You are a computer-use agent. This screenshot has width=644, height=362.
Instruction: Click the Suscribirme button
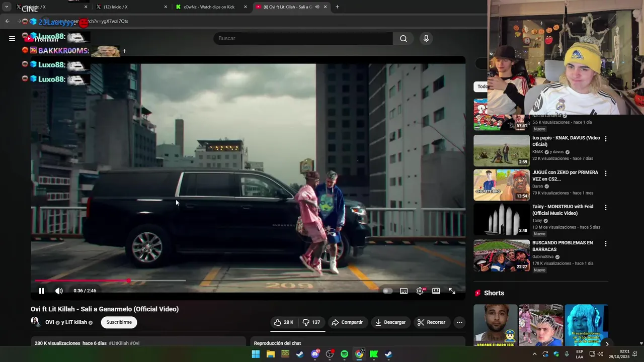119,322
